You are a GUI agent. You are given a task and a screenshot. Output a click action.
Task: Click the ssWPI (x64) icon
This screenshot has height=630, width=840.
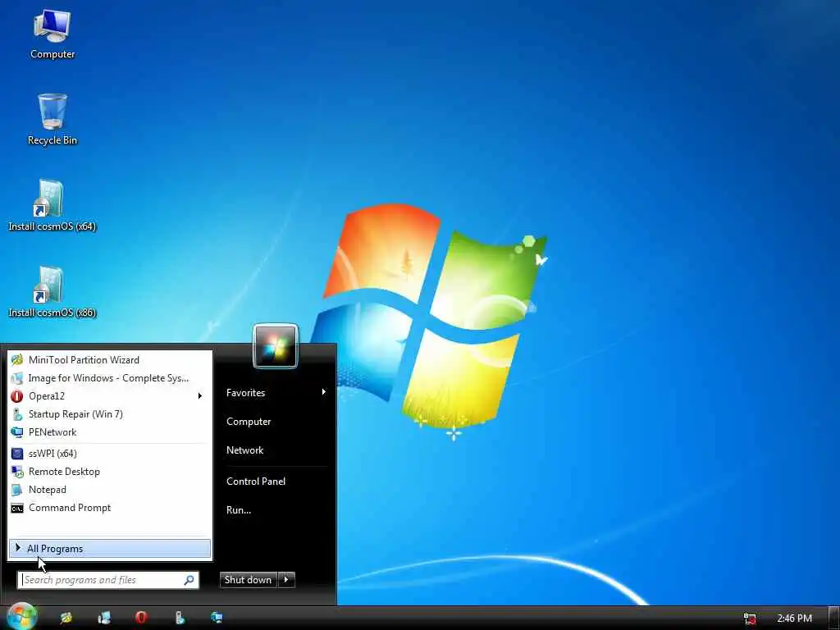point(17,454)
